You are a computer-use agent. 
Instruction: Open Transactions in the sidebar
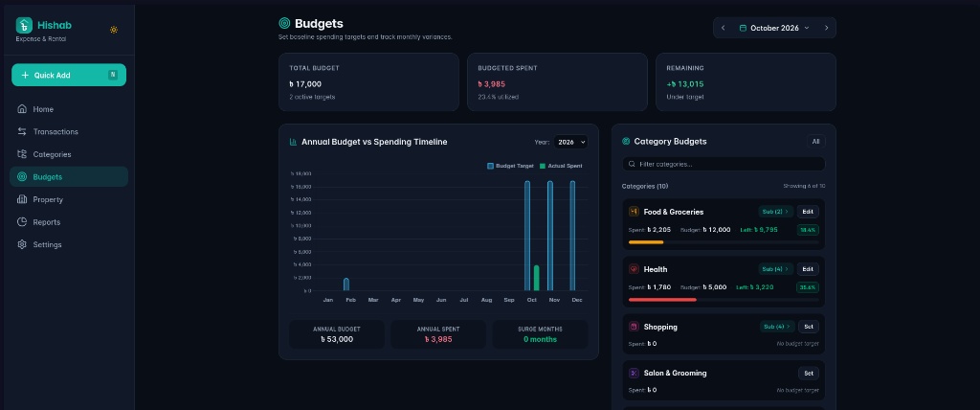point(69,131)
